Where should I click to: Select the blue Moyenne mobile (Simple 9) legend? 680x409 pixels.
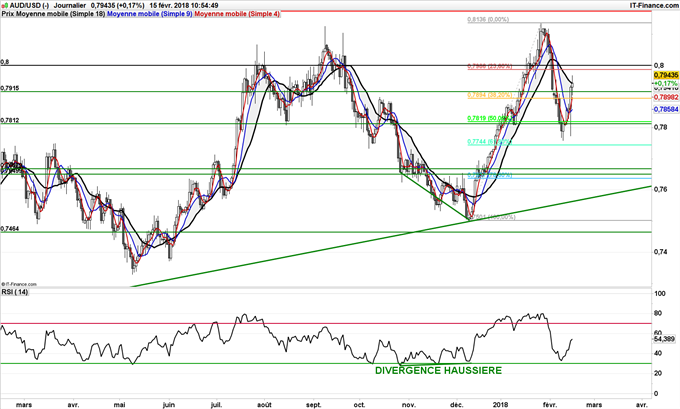(x=150, y=14)
